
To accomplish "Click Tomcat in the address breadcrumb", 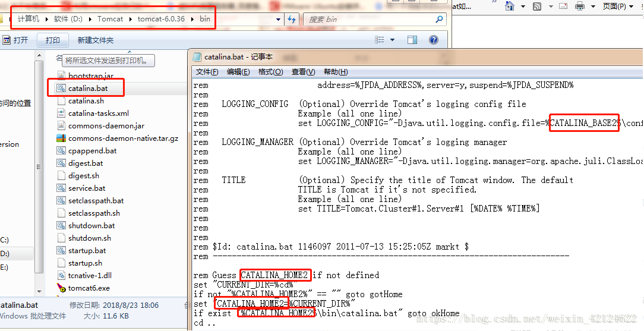I will point(110,19).
